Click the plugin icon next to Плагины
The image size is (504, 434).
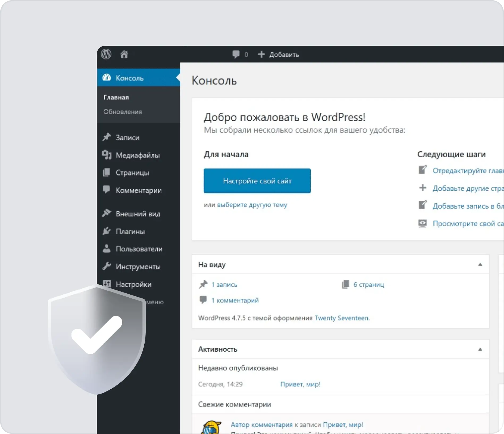pos(107,231)
